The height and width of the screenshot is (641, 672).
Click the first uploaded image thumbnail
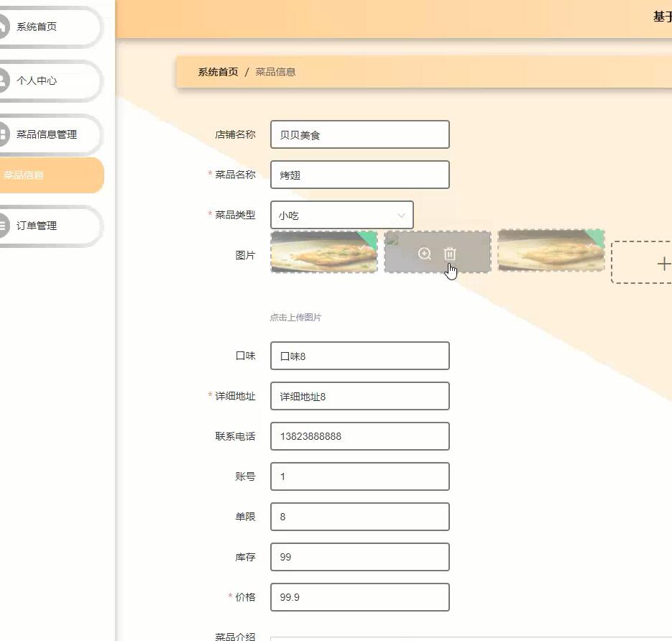pos(323,253)
